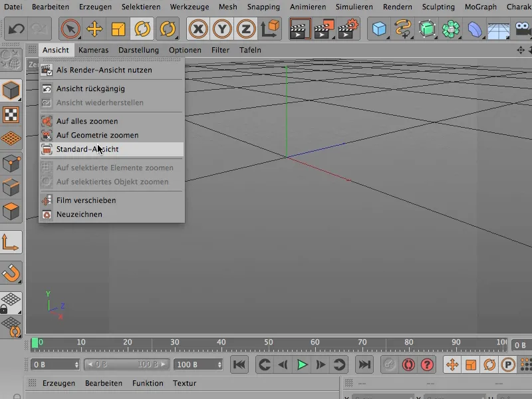Viewport: 532px width, 399px height.
Task: Click the Help question mark icon
Action: click(x=427, y=365)
